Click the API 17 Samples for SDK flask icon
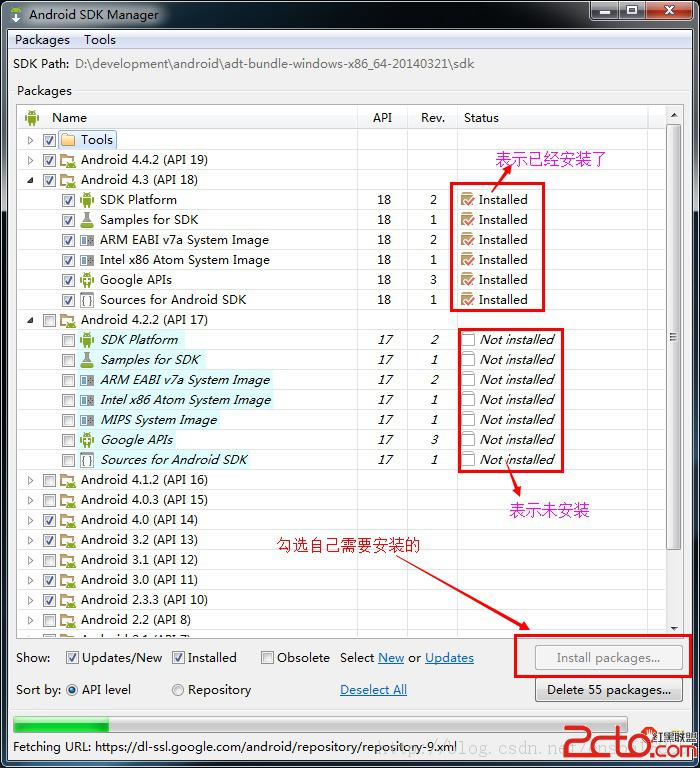The height and width of the screenshot is (768, 700). click(87, 360)
